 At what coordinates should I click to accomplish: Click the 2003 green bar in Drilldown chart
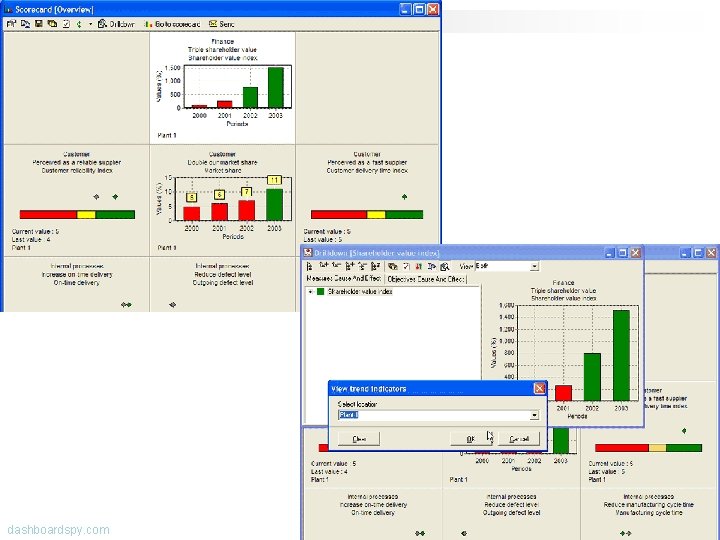tap(621, 355)
